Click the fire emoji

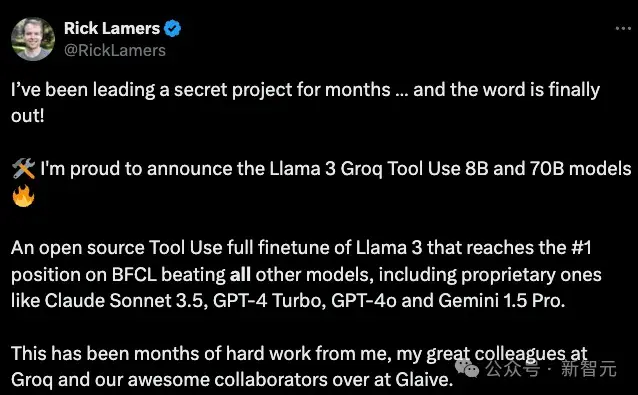coord(23,196)
